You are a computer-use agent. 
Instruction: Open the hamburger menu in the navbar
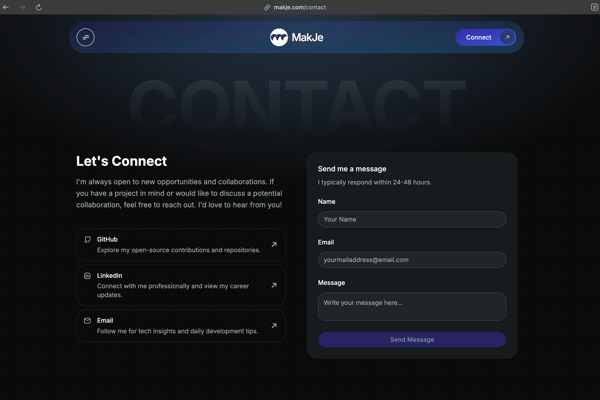point(86,37)
